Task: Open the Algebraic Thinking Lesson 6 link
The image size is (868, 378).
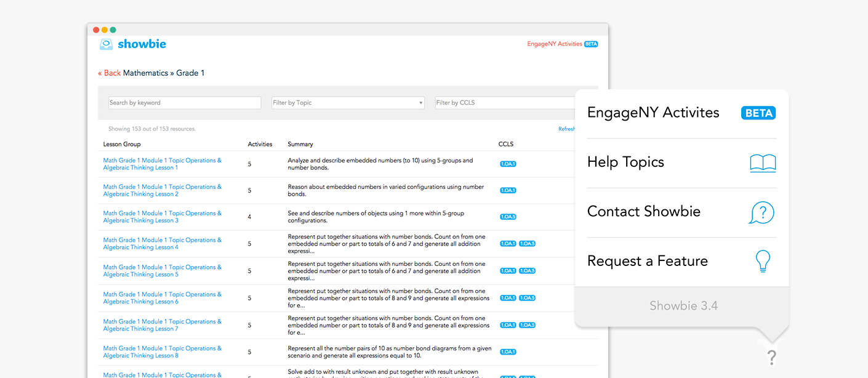Action: click(x=163, y=298)
